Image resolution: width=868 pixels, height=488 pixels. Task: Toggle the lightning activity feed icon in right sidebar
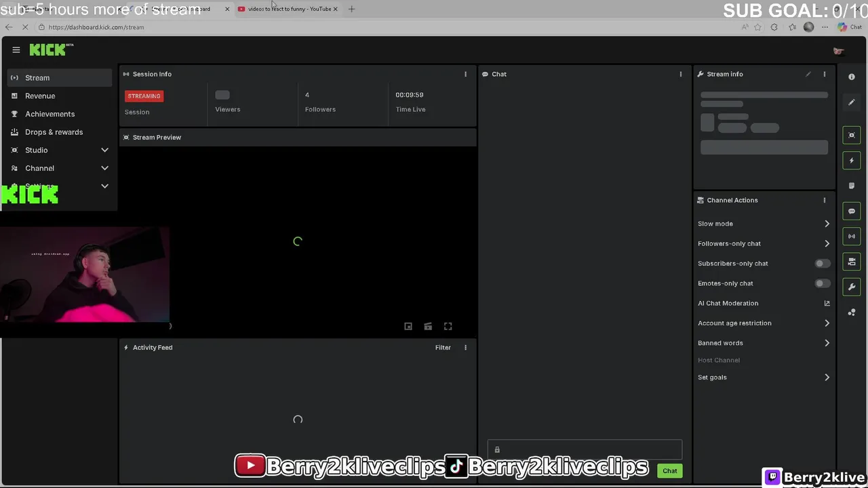tap(852, 161)
